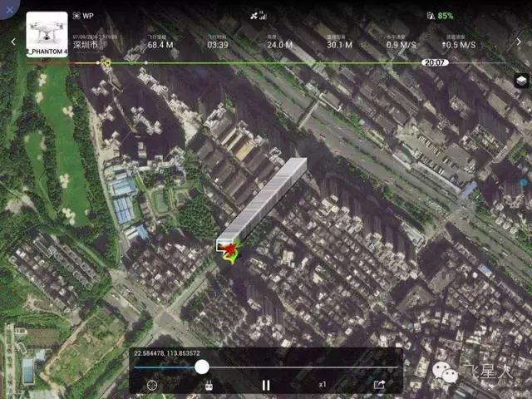Tap the WP flight mode indicator
The image size is (532, 399).
[83, 16]
